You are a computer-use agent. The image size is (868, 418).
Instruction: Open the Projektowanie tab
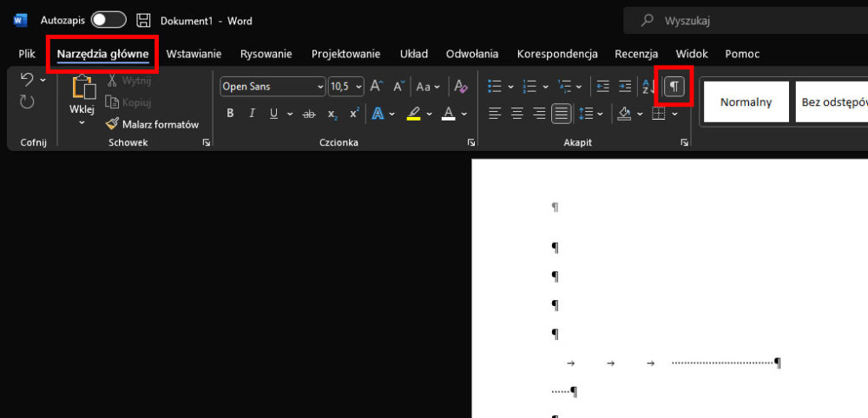pos(345,54)
